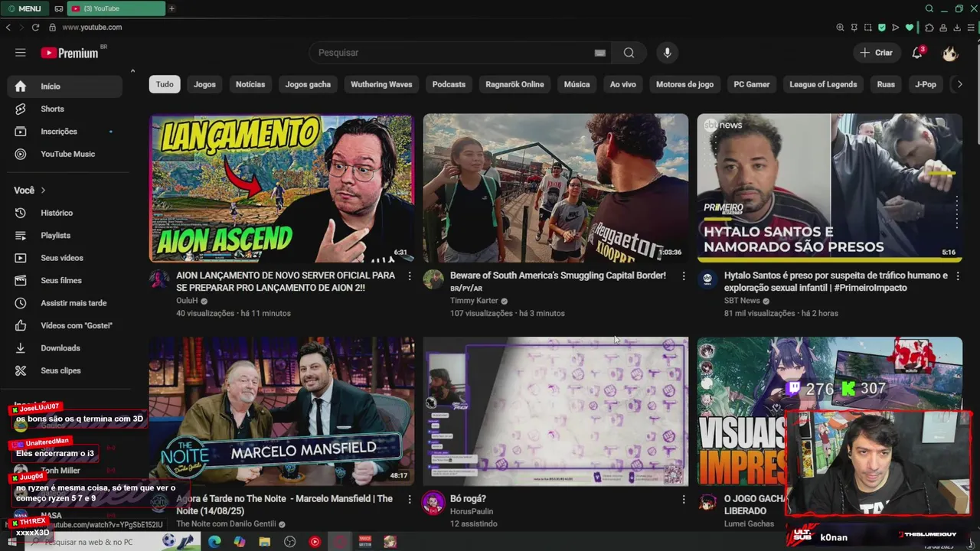Open Assistir mais tarde list

[65, 303]
